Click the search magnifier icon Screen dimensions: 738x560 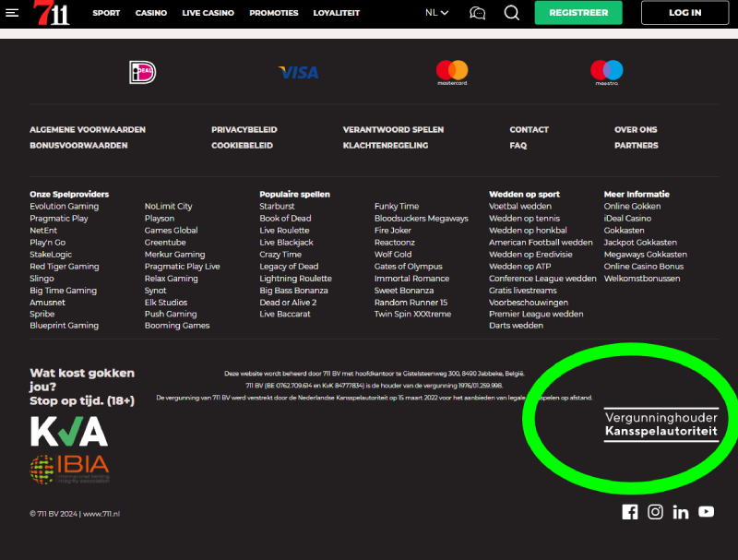(512, 13)
